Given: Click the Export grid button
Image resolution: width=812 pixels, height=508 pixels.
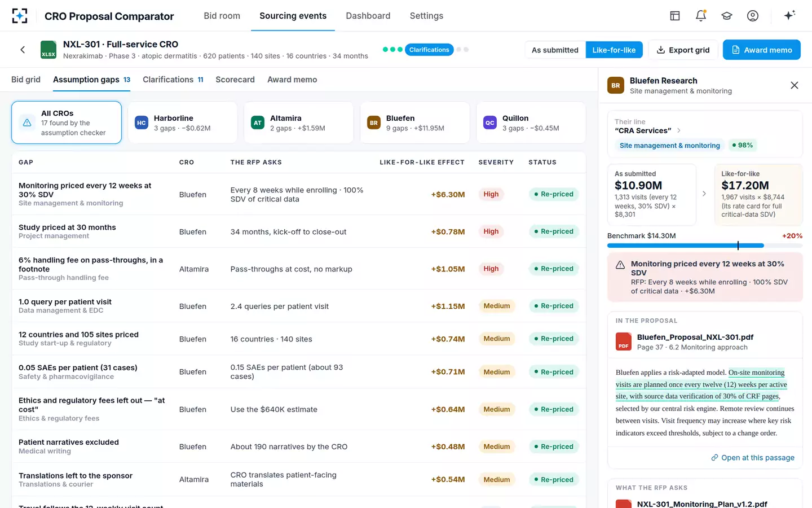Looking at the screenshot, I should (683, 50).
